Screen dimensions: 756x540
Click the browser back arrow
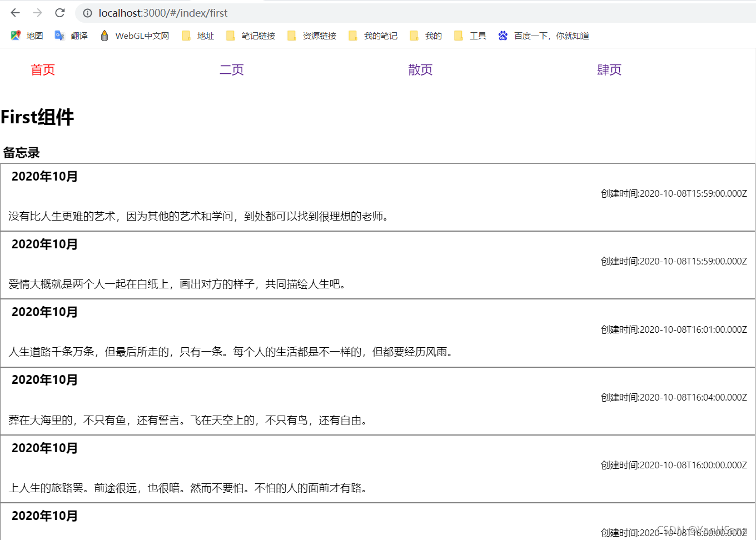click(15, 13)
